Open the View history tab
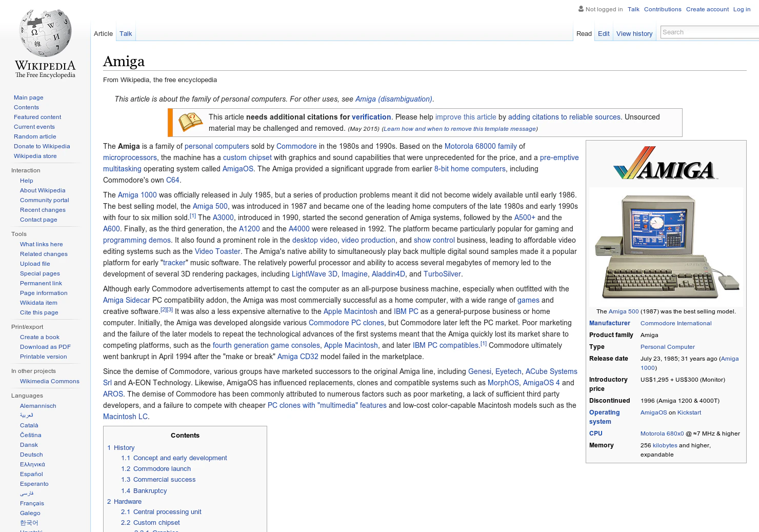 (x=634, y=34)
